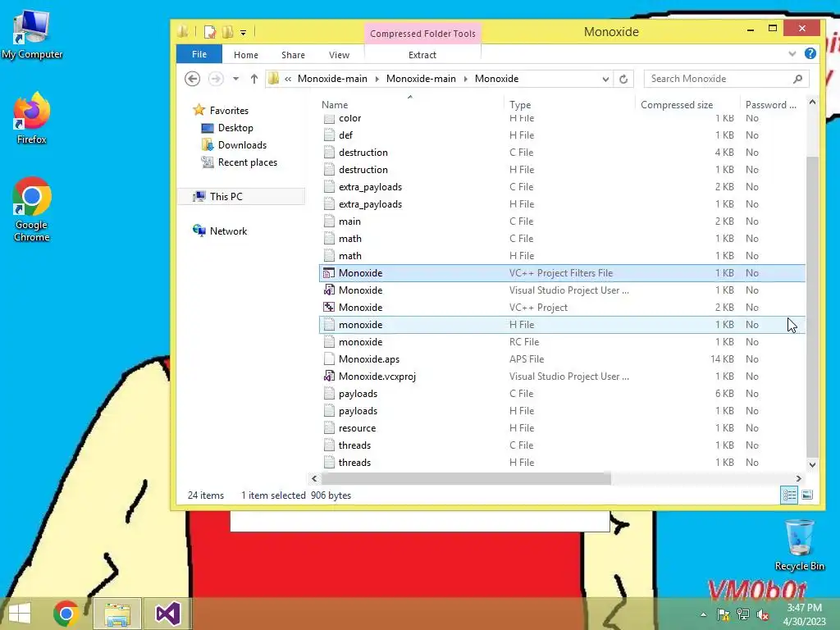Launch Chrome from the taskbar
This screenshot has width=840, height=630.
click(66, 614)
